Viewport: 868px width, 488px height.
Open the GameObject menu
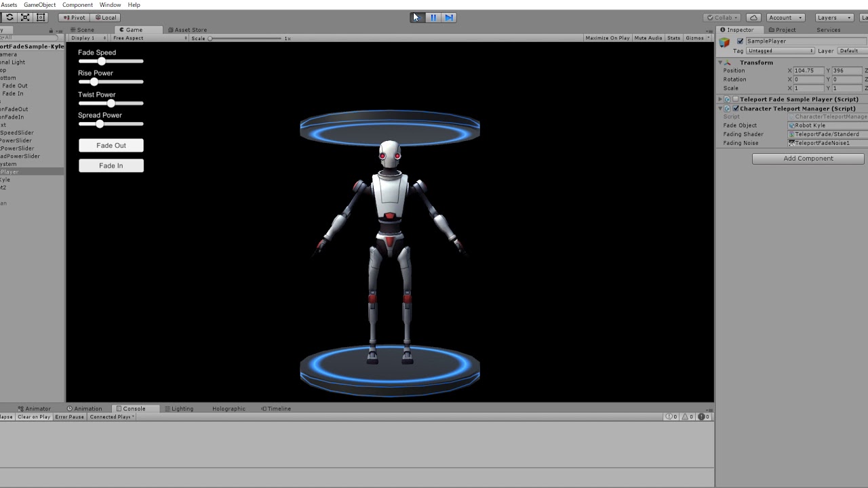tap(39, 5)
